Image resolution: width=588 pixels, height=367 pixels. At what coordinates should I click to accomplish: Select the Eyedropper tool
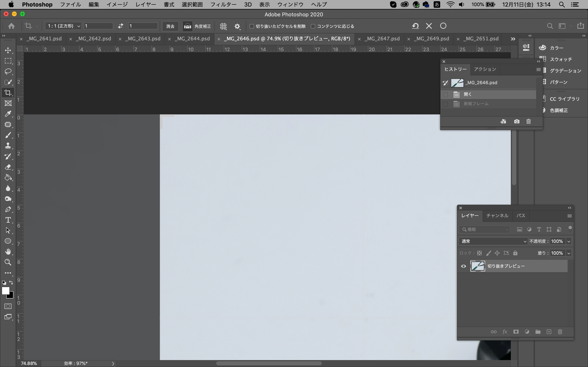tap(8, 114)
